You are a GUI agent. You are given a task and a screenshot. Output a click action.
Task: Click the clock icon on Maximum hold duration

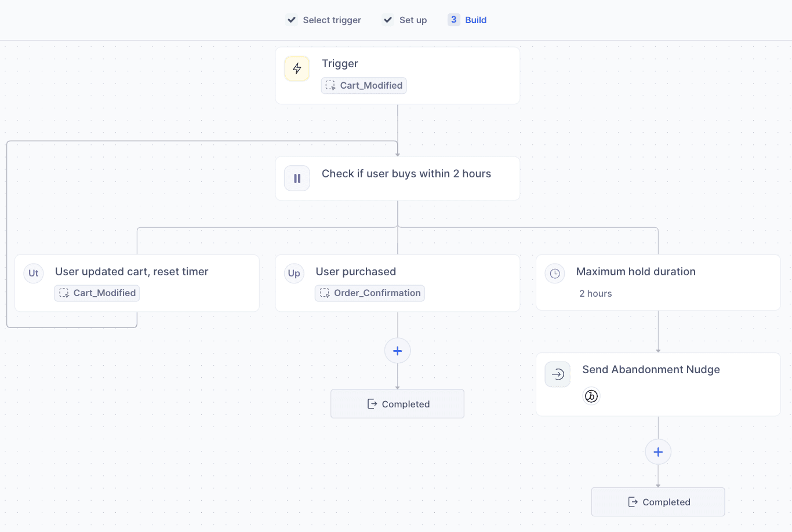pyautogui.click(x=555, y=273)
